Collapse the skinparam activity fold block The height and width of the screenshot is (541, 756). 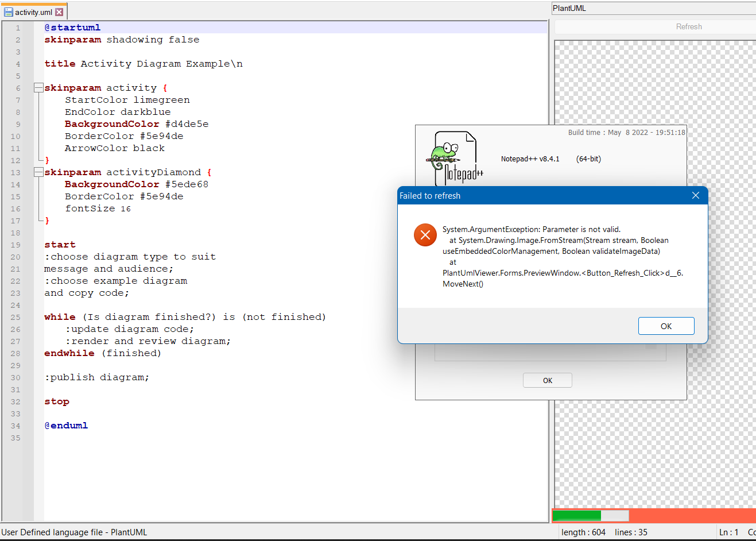(38, 88)
